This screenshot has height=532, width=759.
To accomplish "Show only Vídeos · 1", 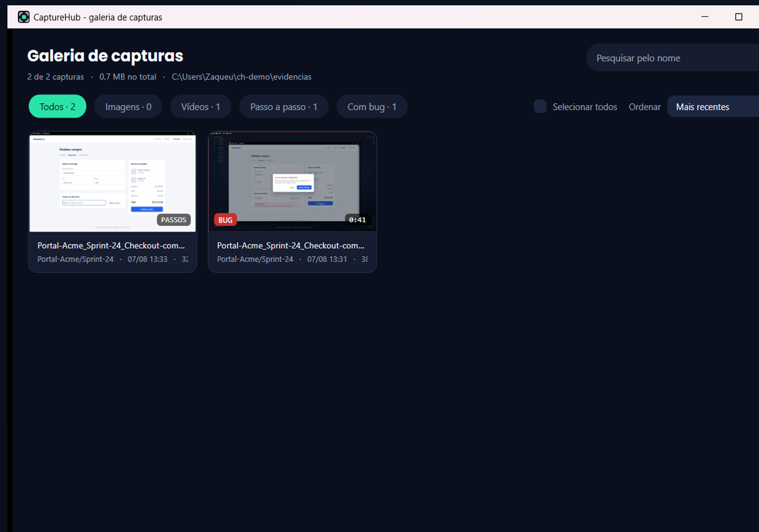I will pyautogui.click(x=201, y=107).
